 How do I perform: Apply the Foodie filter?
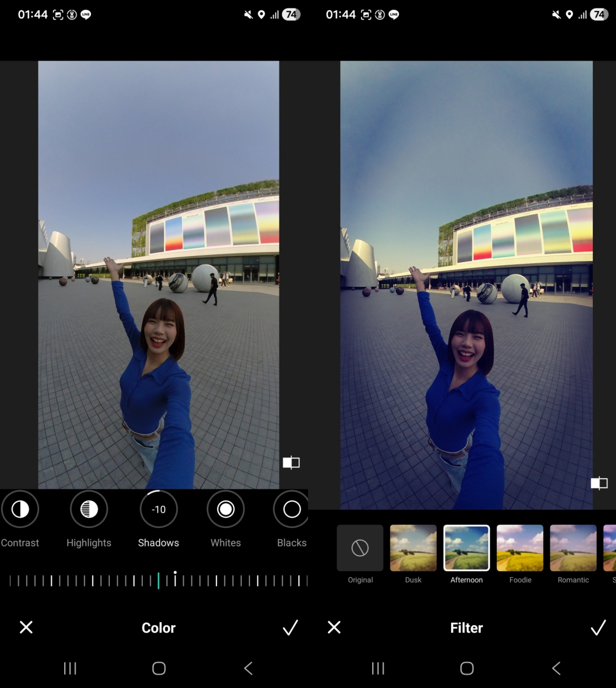520,548
